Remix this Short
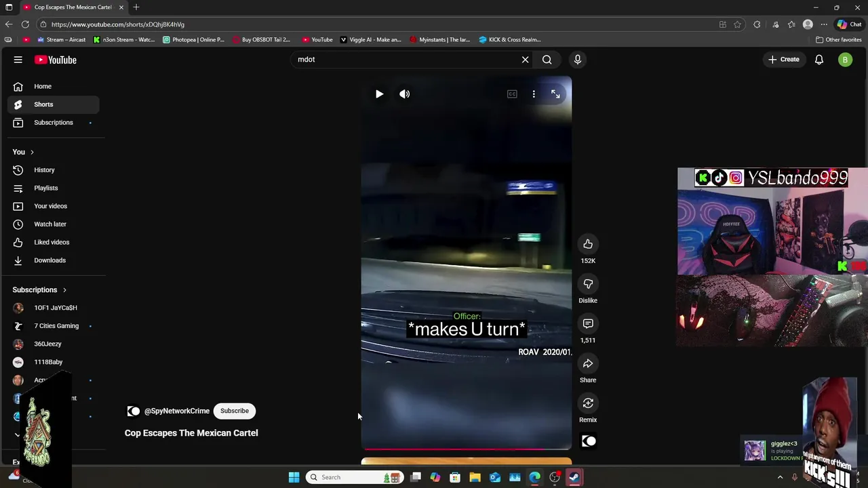Viewport: 868px width, 488px height. [588, 403]
